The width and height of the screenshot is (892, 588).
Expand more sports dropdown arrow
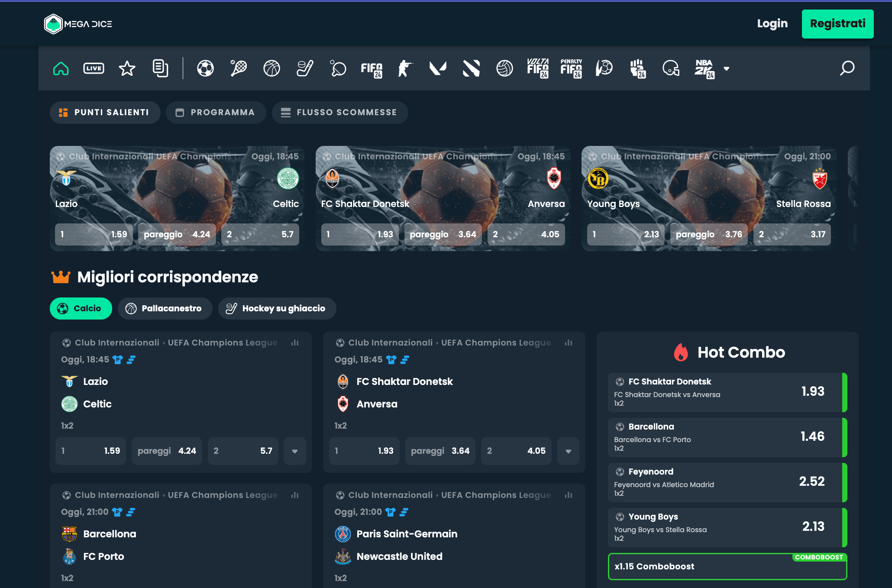pos(727,68)
